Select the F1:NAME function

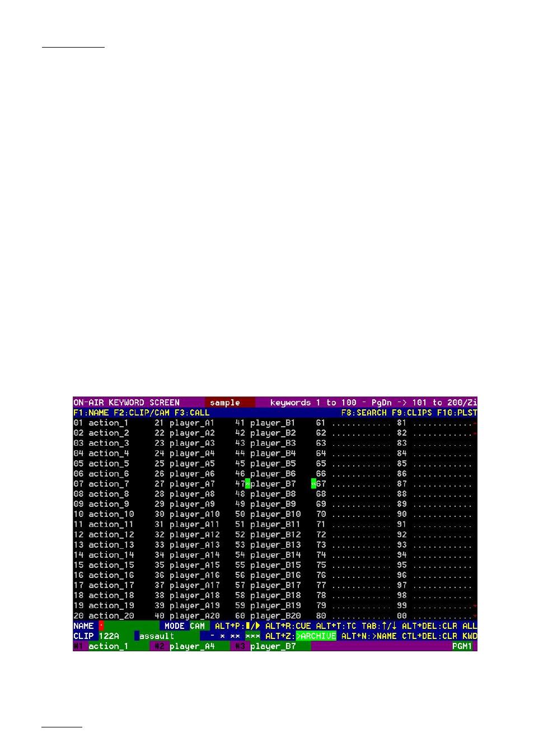(91, 413)
